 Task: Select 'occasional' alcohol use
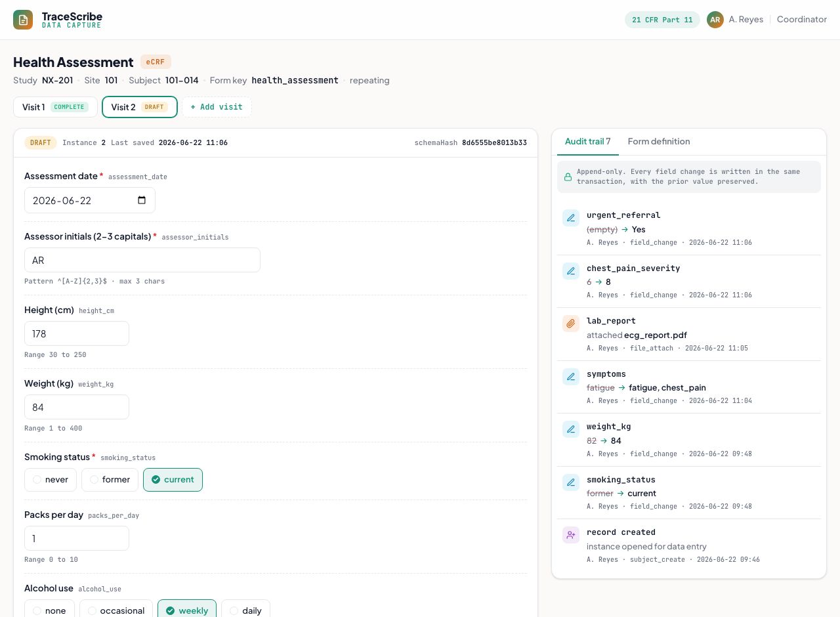pos(116,610)
